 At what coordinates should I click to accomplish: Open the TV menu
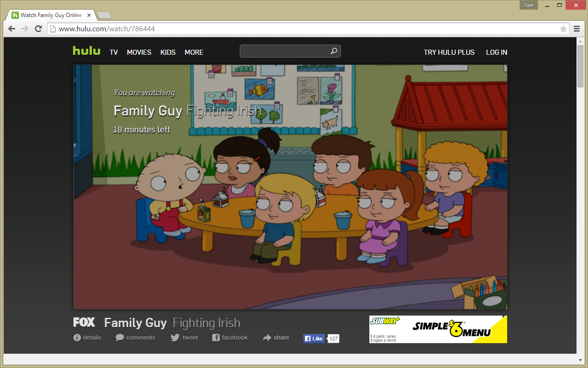[x=114, y=52]
